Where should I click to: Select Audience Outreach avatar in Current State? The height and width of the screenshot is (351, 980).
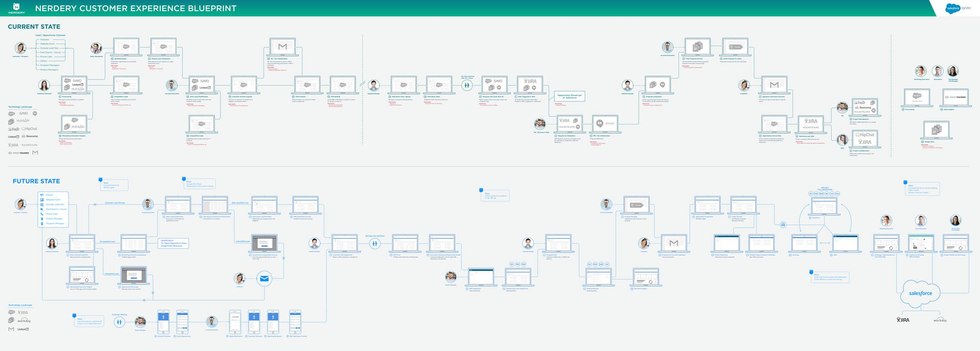tap(44, 85)
